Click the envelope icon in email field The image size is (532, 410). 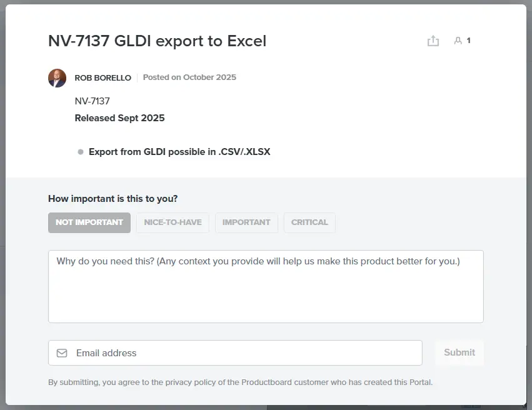[x=62, y=353]
